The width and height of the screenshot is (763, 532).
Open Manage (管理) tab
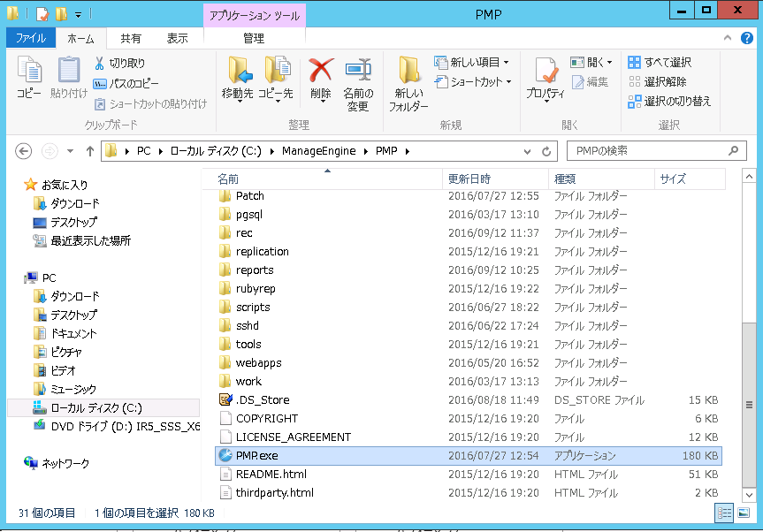(254, 38)
